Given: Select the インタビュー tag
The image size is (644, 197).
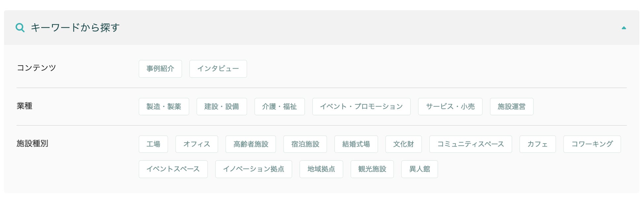Looking at the screenshot, I should click(x=218, y=69).
